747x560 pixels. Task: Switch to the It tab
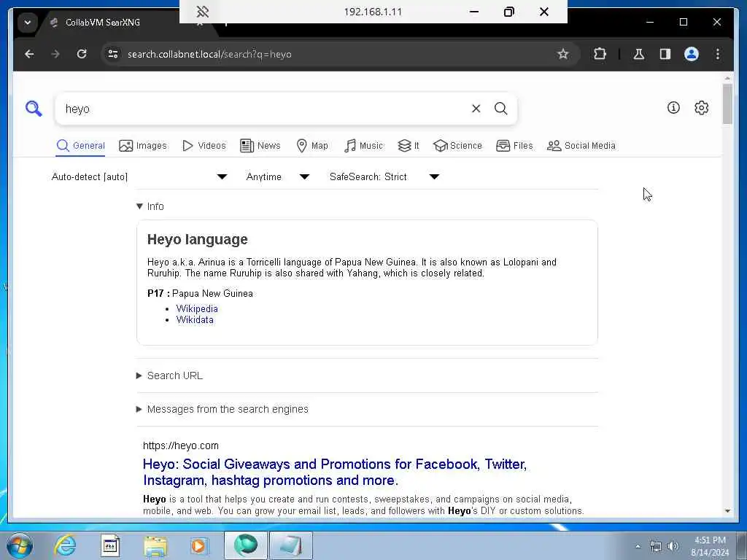coord(409,146)
